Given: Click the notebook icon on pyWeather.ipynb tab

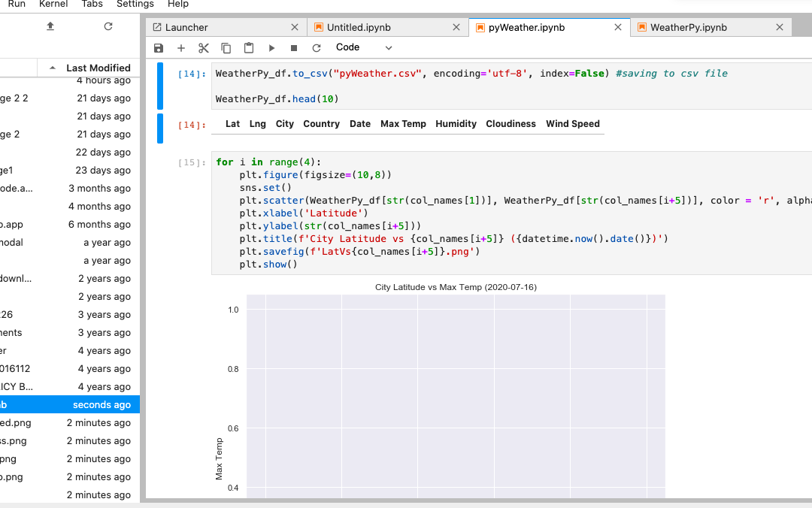Looking at the screenshot, I should pyautogui.click(x=480, y=28).
